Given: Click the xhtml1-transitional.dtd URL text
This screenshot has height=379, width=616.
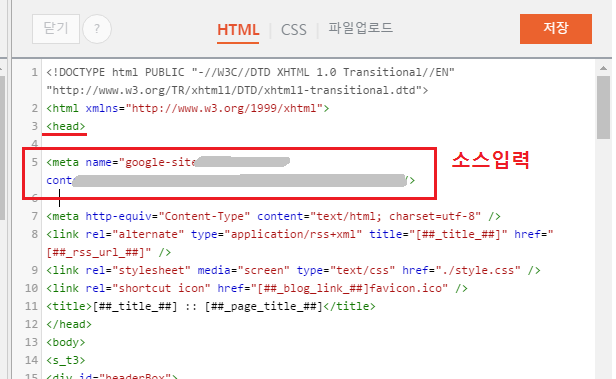Looking at the screenshot, I should 237,90.
